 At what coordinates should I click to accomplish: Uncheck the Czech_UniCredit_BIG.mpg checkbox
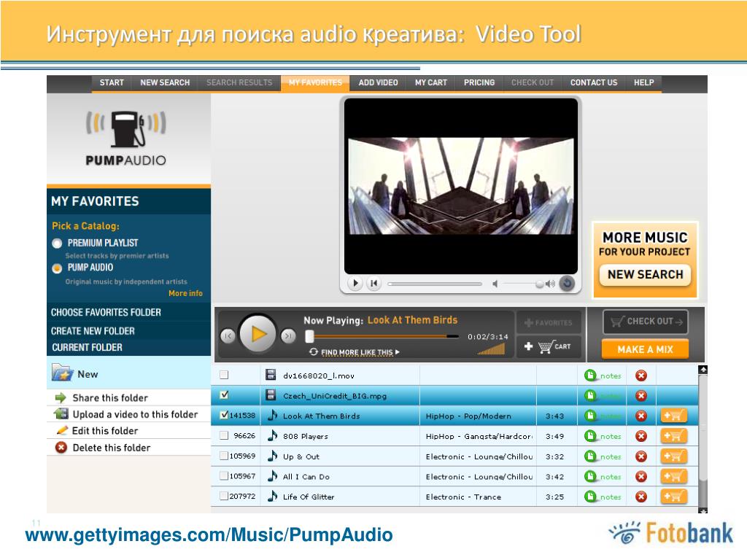tap(224, 394)
